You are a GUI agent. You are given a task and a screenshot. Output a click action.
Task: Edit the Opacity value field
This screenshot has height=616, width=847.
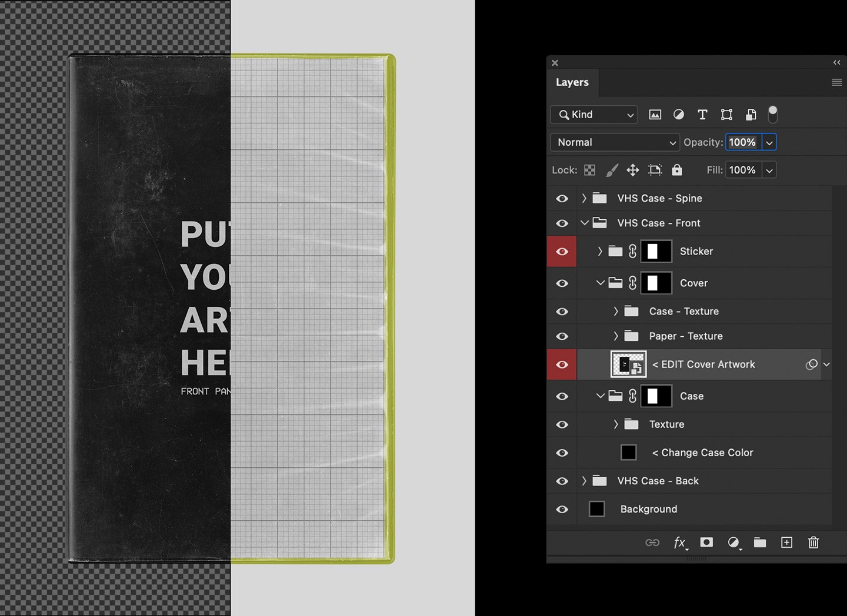click(x=742, y=142)
